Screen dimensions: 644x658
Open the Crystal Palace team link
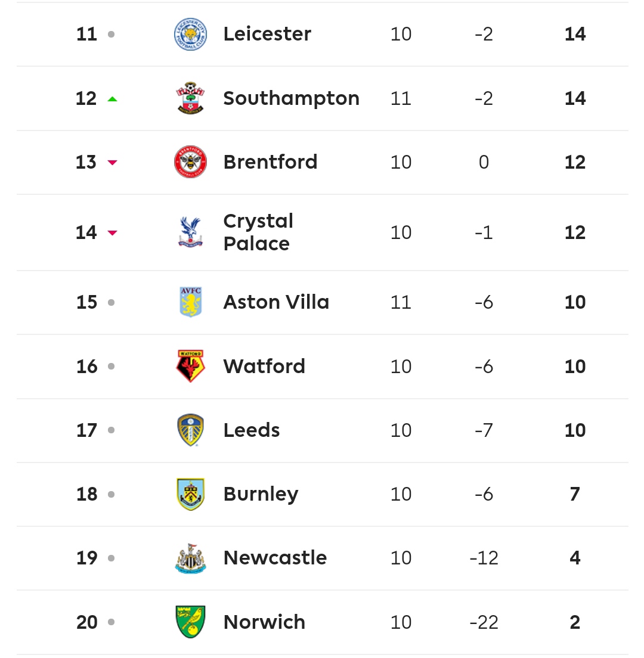pyautogui.click(x=258, y=232)
